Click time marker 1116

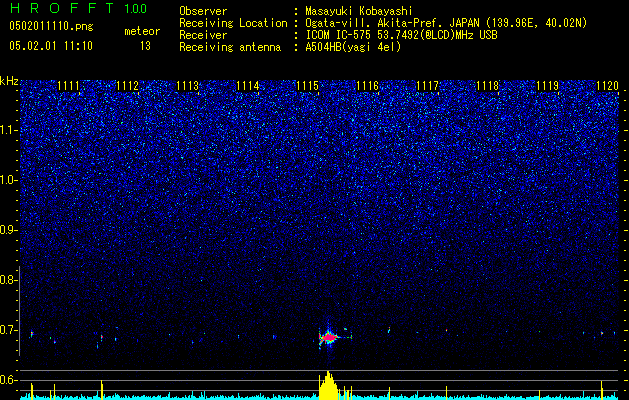[x=367, y=86]
